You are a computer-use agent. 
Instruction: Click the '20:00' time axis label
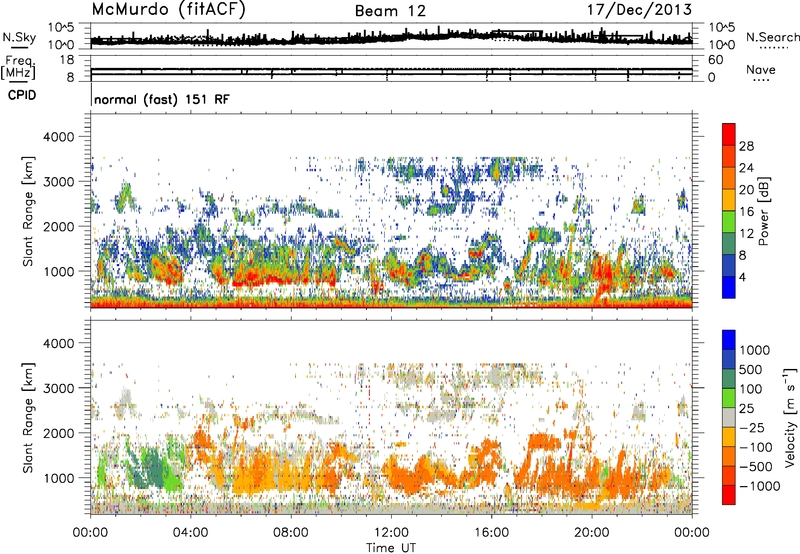tap(591, 533)
